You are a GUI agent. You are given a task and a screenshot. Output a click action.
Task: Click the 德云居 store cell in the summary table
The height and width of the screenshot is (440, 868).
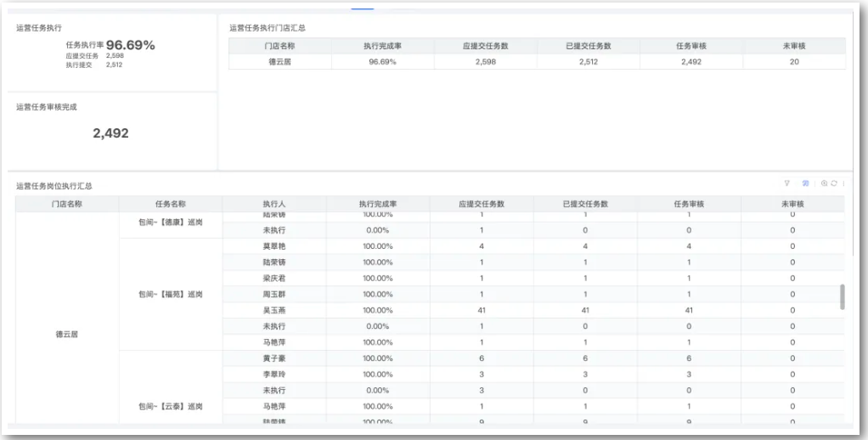tap(279, 62)
